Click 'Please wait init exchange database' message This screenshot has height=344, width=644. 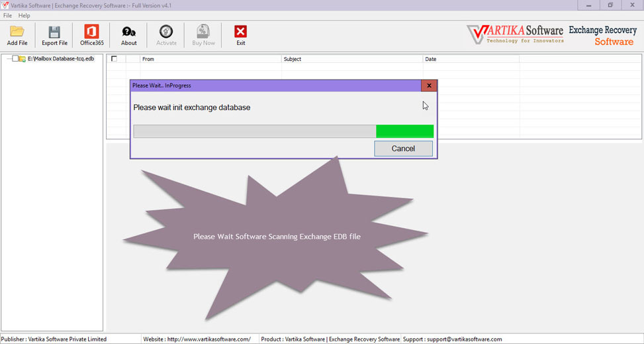tap(192, 107)
